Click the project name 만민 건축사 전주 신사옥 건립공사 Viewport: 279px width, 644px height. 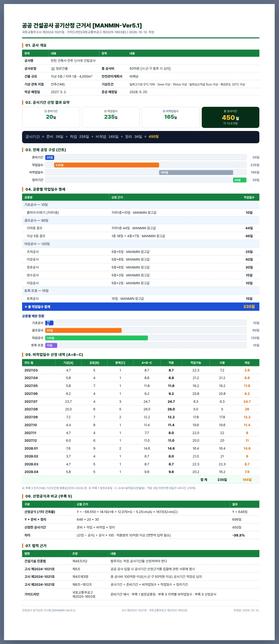click(x=73, y=61)
